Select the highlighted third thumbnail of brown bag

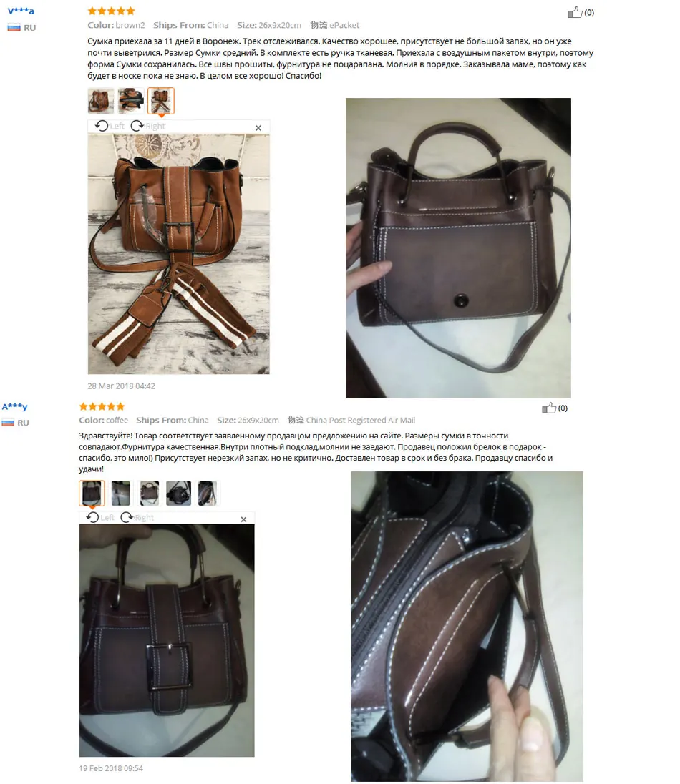coord(161,100)
